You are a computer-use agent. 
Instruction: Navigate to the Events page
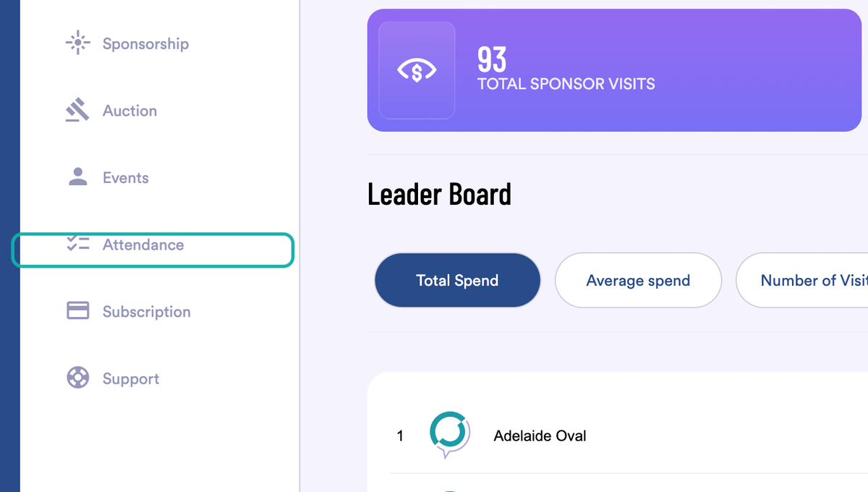127,177
